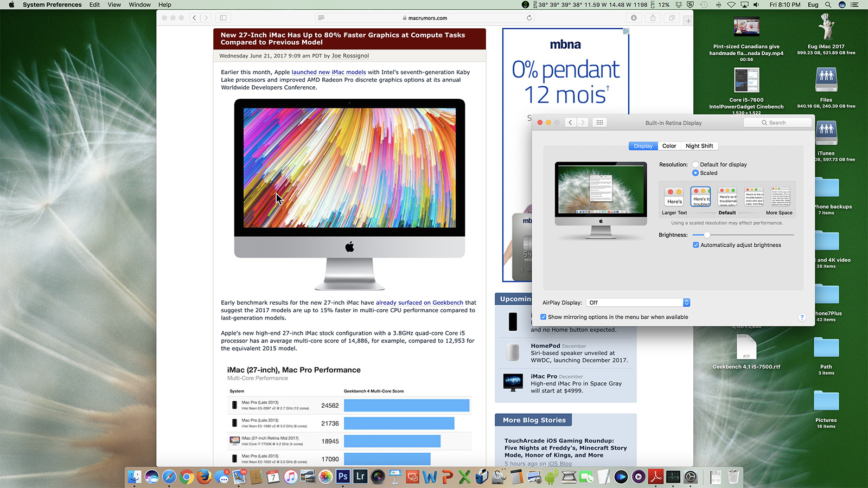The width and height of the screenshot is (868, 488).
Task: Click Safari's reload page icon
Action: tap(529, 18)
